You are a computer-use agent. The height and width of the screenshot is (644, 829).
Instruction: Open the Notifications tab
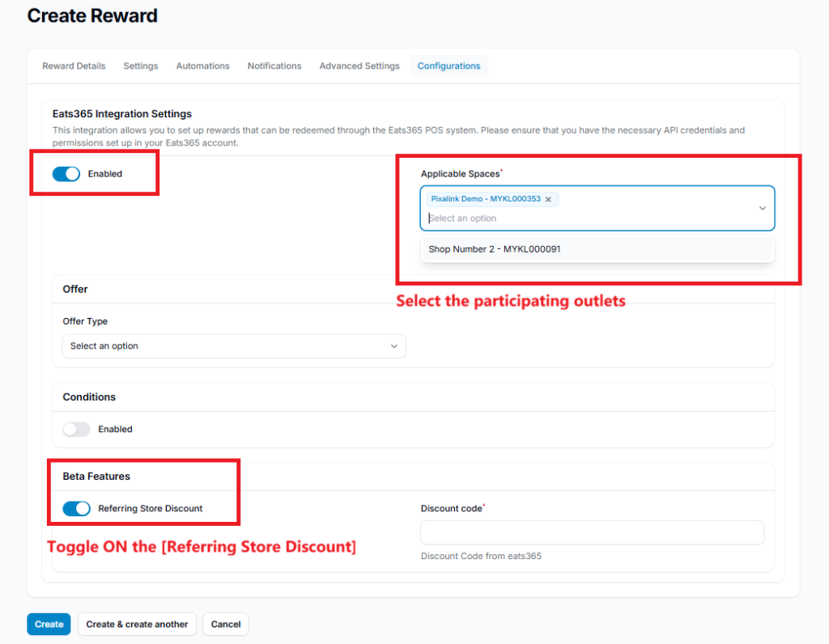(x=274, y=66)
